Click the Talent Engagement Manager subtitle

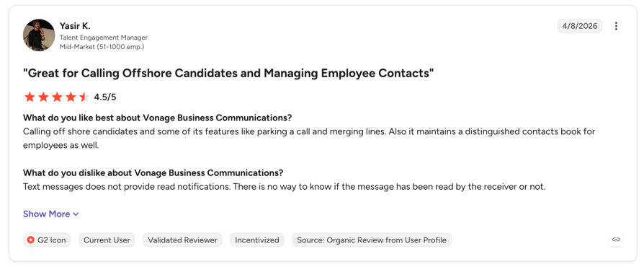pyautogui.click(x=104, y=38)
